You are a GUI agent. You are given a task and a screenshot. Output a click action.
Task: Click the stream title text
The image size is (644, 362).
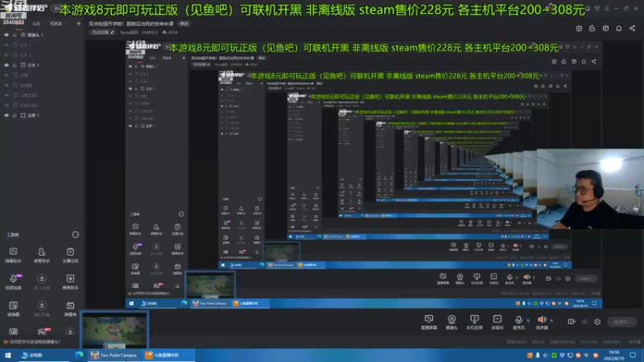pos(131,24)
